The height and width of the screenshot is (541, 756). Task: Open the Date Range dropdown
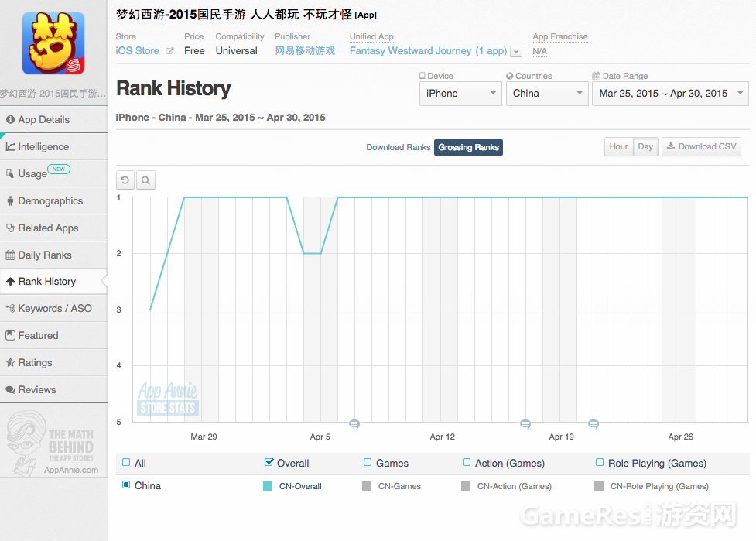tap(670, 94)
